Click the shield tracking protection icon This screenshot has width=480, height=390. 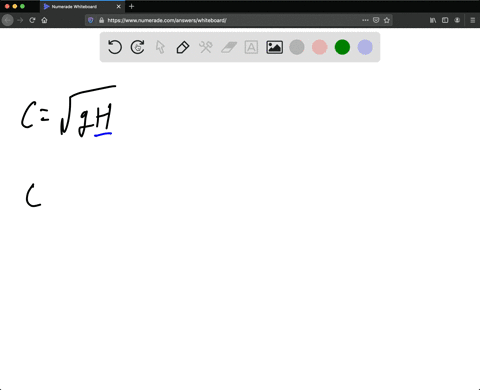[x=91, y=20]
